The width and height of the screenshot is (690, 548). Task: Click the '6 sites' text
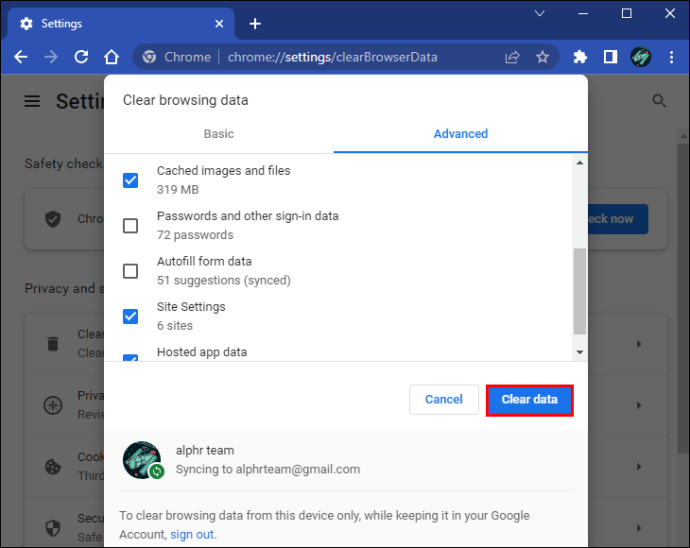[x=175, y=326]
